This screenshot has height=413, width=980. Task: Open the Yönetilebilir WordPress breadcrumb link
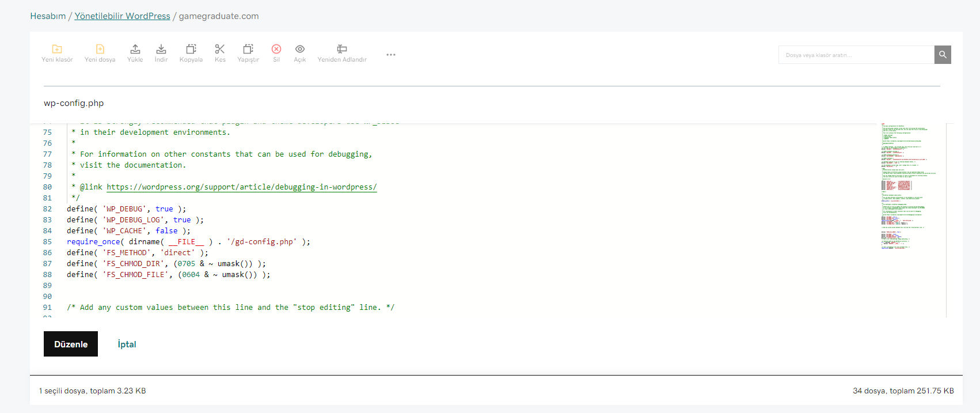click(x=122, y=16)
